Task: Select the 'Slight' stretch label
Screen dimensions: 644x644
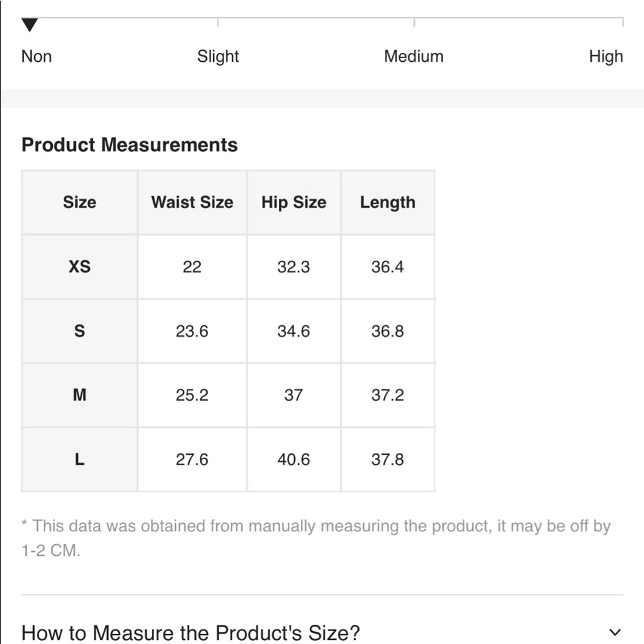Action: pyautogui.click(x=218, y=57)
